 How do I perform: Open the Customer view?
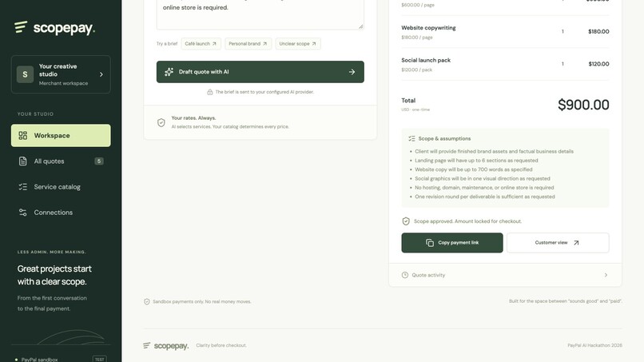558,243
